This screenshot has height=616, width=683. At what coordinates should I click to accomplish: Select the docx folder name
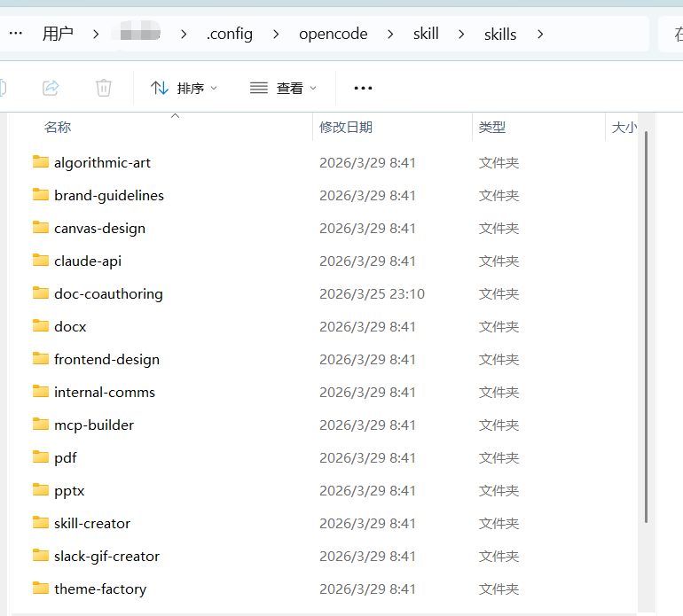70,326
